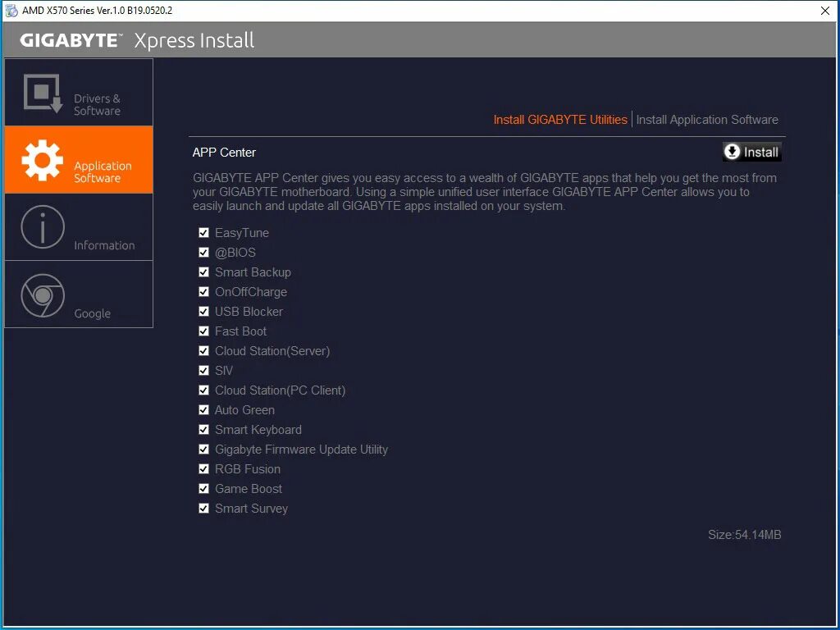Click the app icon in title bar
The image size is (840, 630).
pyautogui.click(x=11, y=10)
